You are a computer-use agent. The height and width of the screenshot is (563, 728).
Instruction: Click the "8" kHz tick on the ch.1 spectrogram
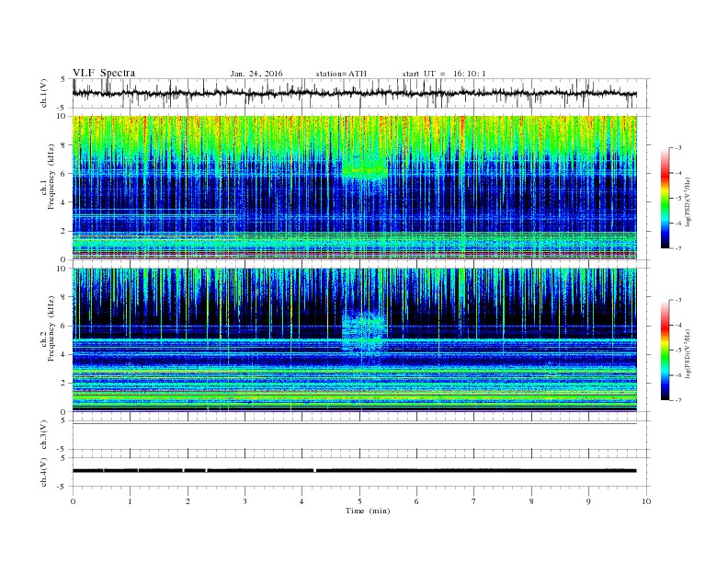coord(64,145)
